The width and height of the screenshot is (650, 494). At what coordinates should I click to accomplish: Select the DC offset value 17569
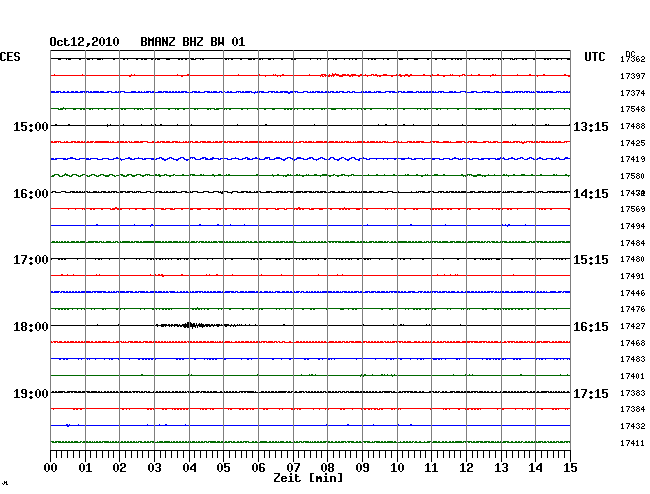(633, 209)
